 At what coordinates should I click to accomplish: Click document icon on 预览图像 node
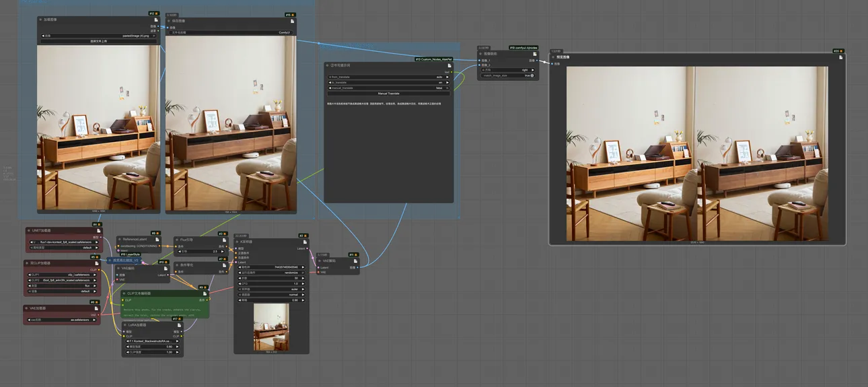coord(840,57)
